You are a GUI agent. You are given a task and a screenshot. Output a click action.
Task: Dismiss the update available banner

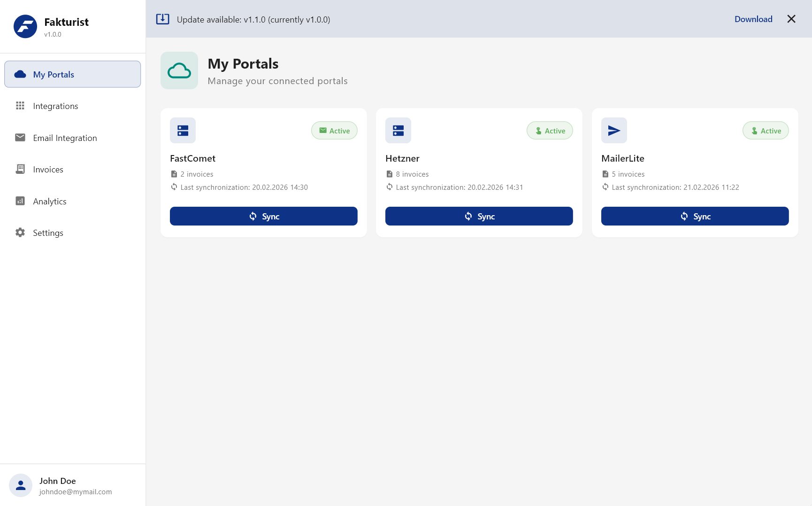(791, 19)
